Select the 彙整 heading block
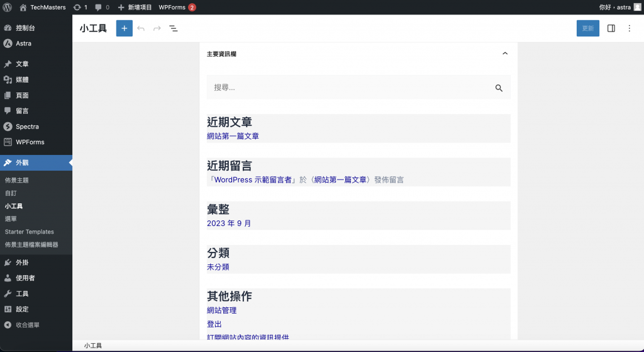 [218, 209]
